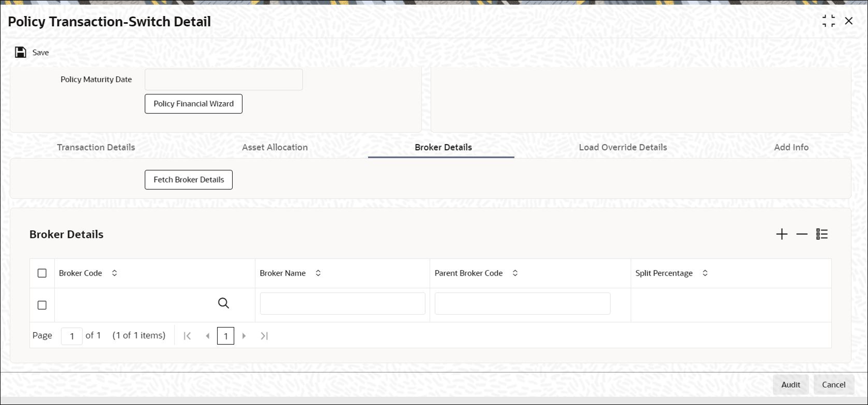
Task: Click Policy Financial Wizard button
Action: coord(194,104)
